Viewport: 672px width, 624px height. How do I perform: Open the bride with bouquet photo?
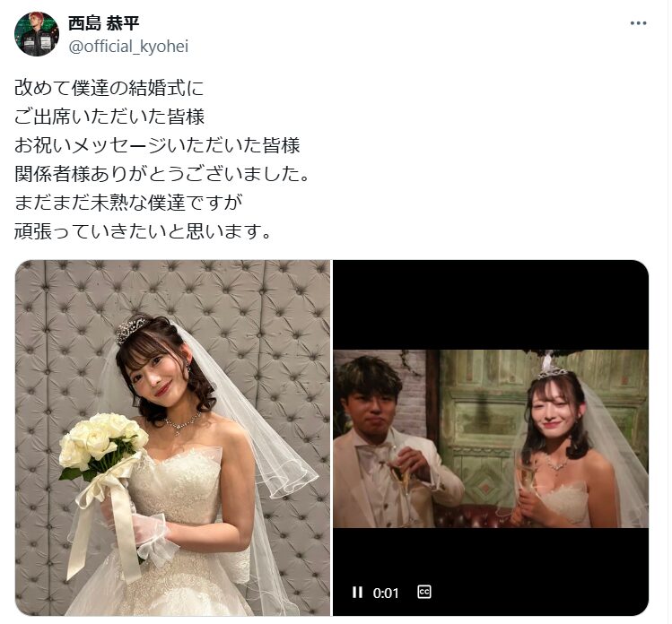pos(173,438)
